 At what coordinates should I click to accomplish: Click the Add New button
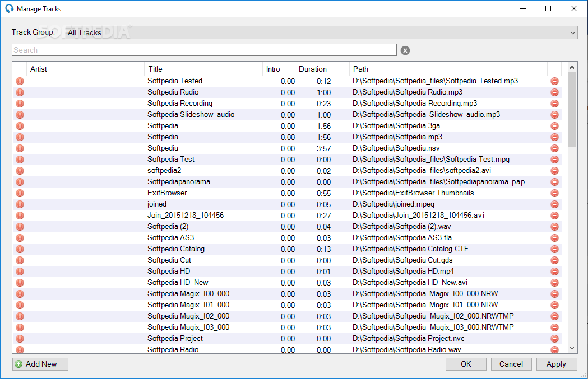pyautogui.click(x=40, y=364)
